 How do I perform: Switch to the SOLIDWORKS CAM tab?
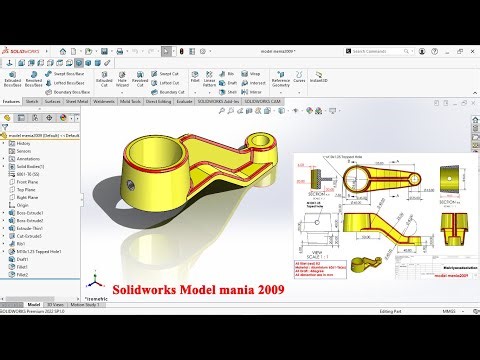(262, 101)
